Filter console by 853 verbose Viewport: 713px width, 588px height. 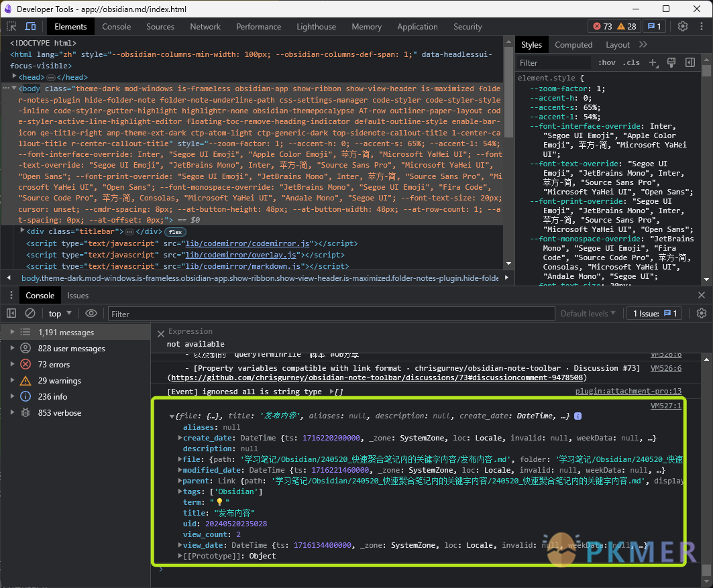click(x=76, y=412)
